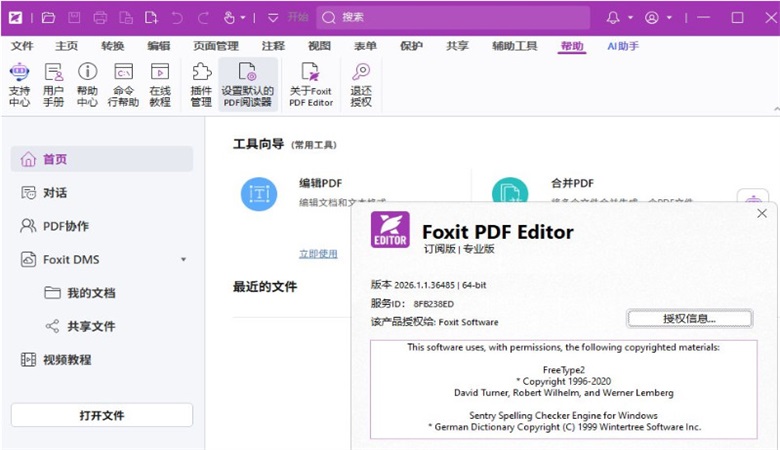The image size is (780, 450).
Task: Switch to the Protect (保护) tab
Action: pyautogui.click(x=411, y=46)
